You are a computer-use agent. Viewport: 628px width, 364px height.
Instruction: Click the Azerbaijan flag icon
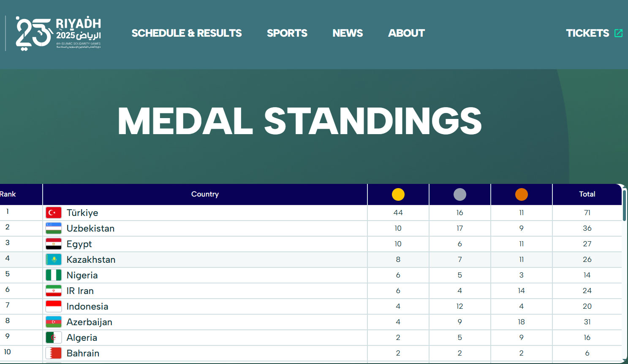54,322
